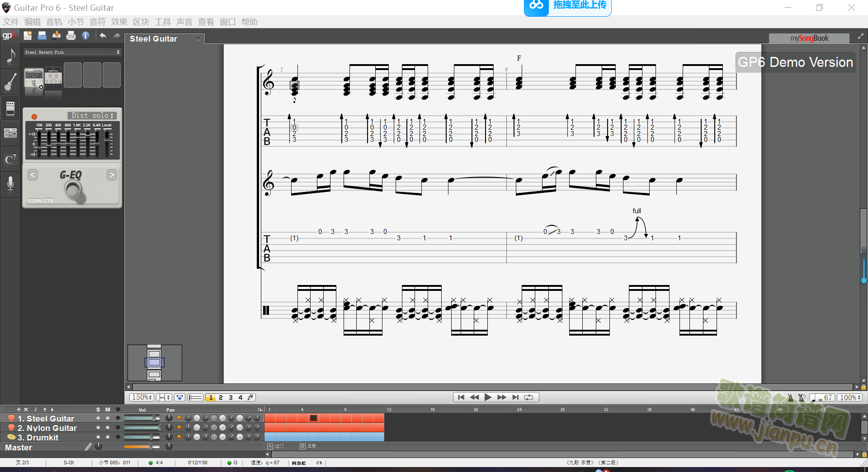868x472 pixels.
Task: Open the note edition panel icon
Action: click(x=10, y=56)
